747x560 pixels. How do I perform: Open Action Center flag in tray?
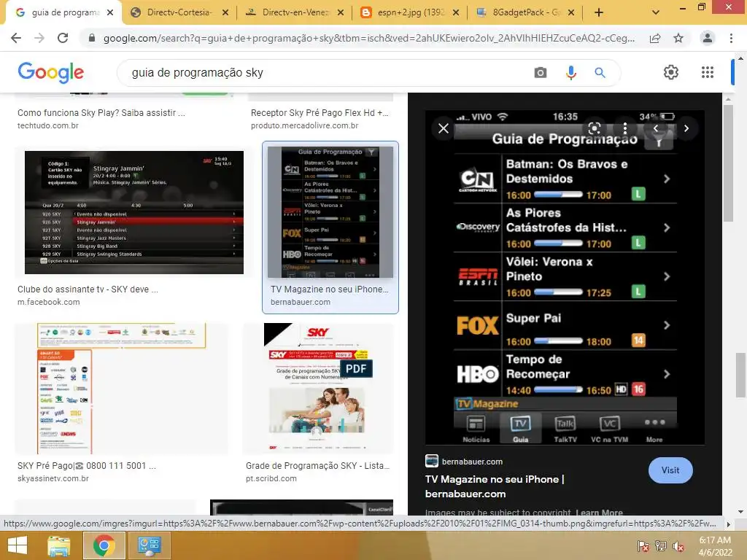tap(643, 546)
